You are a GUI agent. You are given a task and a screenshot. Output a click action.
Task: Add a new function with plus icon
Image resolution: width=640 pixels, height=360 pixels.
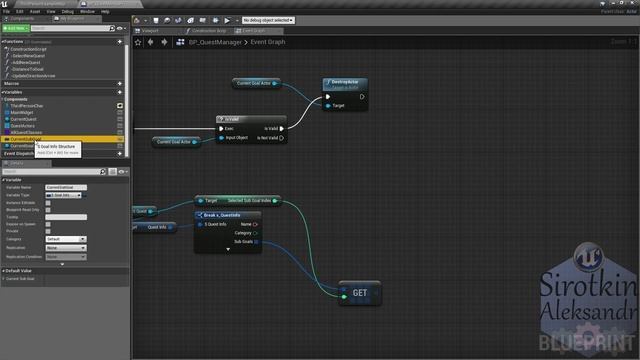coord(120,42)
